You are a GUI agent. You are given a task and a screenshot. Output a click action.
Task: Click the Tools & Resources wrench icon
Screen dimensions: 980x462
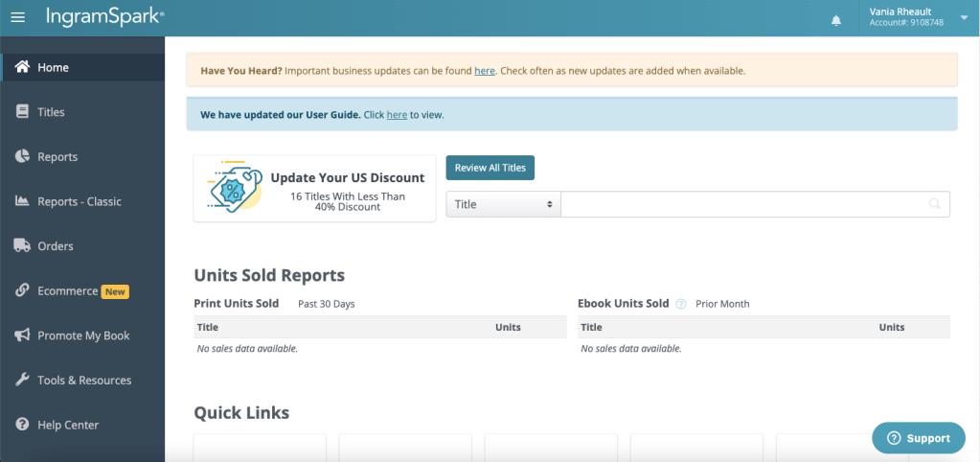22,381
